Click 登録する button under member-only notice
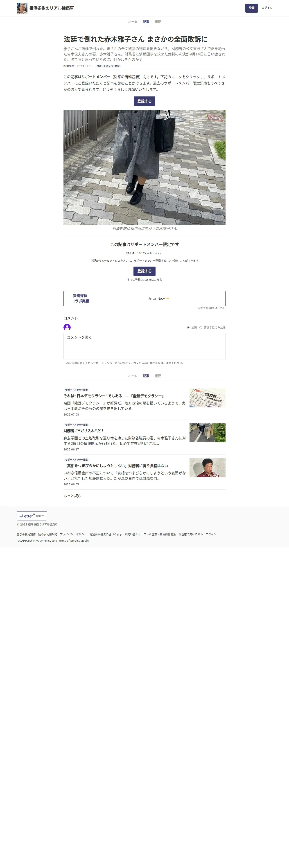289x868 pixels. tap(144, 271)
